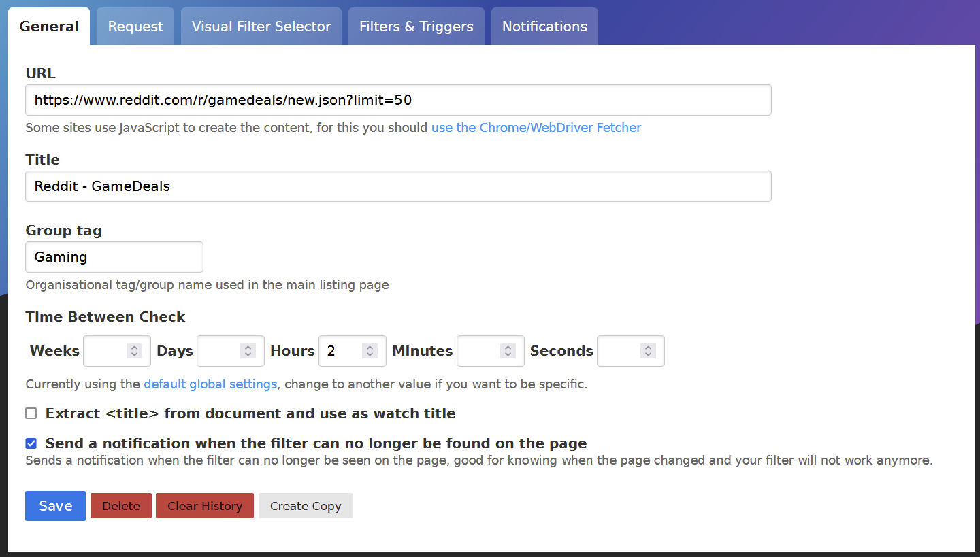Click the Weeks number field
This screenshot has width=980, height=557.
click(x=116, y=351)
